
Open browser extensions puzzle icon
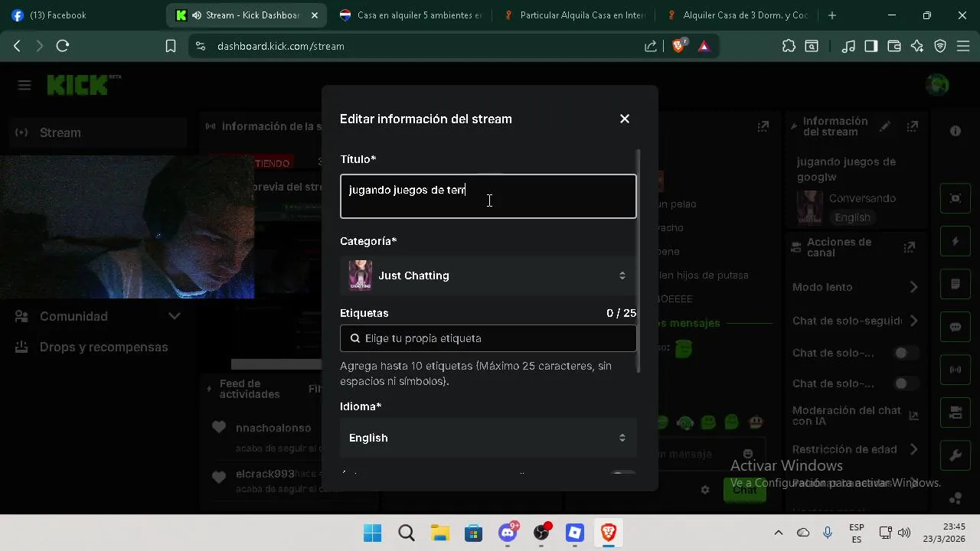tap(789, 46)
